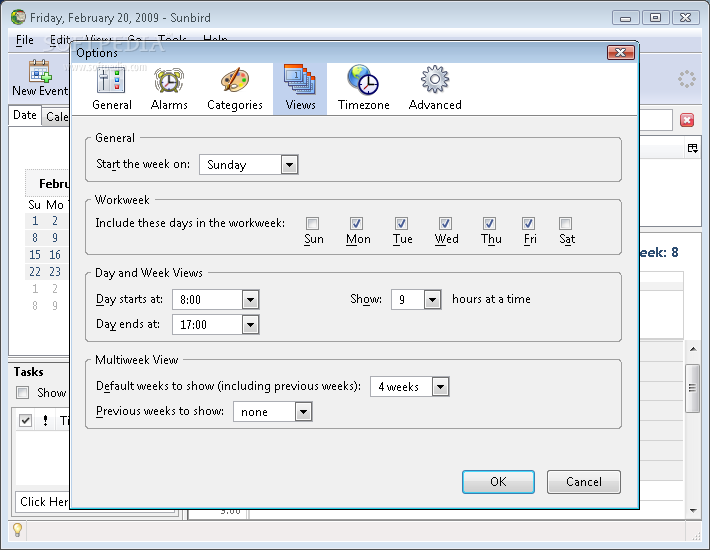Uncheck Tue in the workweek

[x=401, y=223]
